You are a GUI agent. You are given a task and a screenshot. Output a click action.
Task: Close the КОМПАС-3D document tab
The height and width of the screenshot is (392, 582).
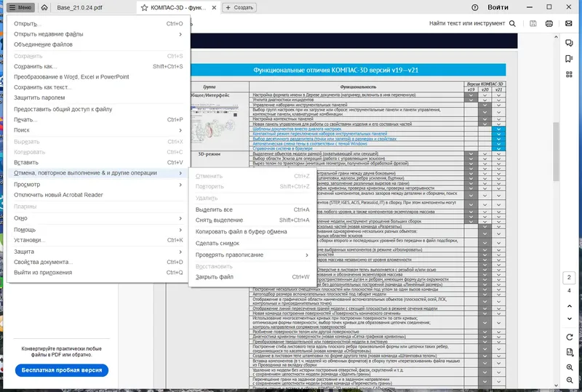(x=214, y=7)
